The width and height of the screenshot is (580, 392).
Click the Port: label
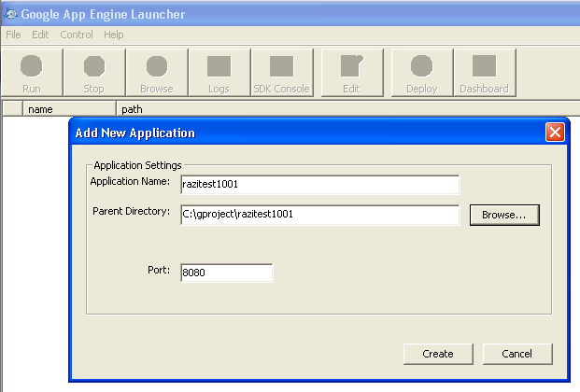[x=159, y=270]
